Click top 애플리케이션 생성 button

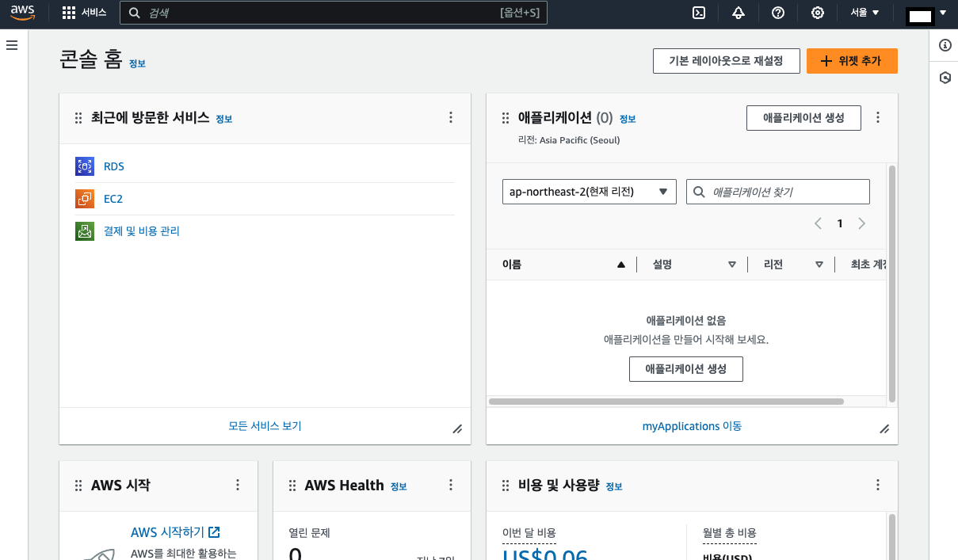[804, 117]
